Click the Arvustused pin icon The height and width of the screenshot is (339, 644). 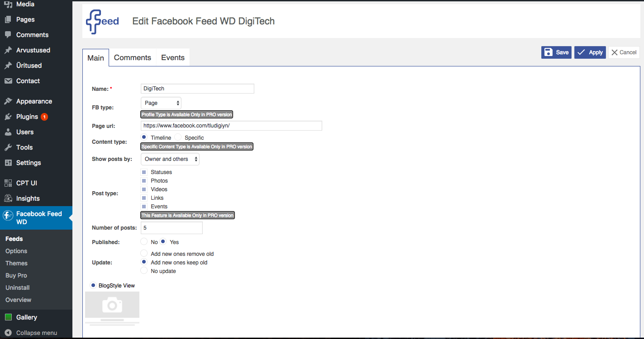click(x=8, y=50)
